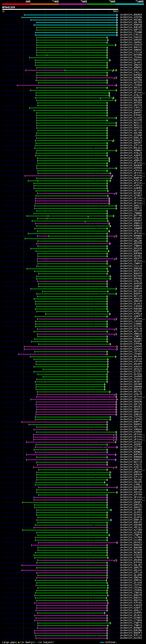This screenshot has width=146, height=644.
Task: Select hit label UniRef100_B6SXJ7
Action: point(131,123)
